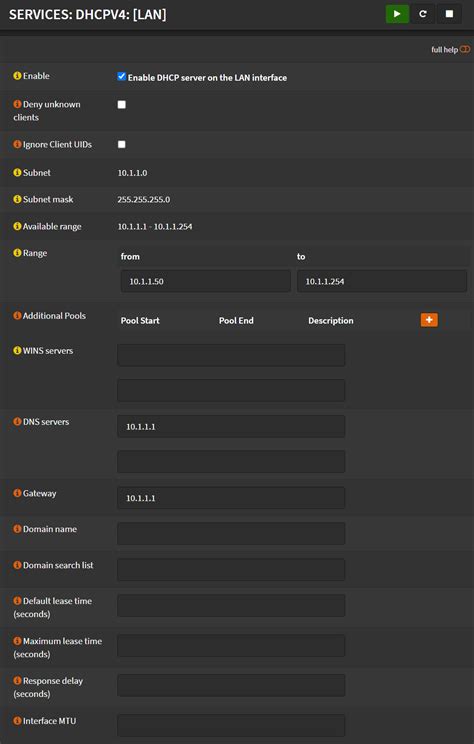Start the DHCPv4 service with play button

397,14
